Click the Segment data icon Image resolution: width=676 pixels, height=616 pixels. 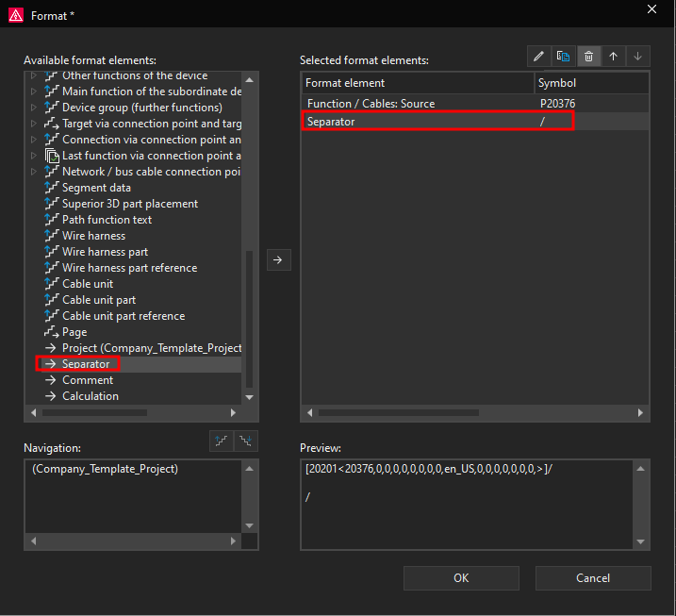tap(52, 187)
